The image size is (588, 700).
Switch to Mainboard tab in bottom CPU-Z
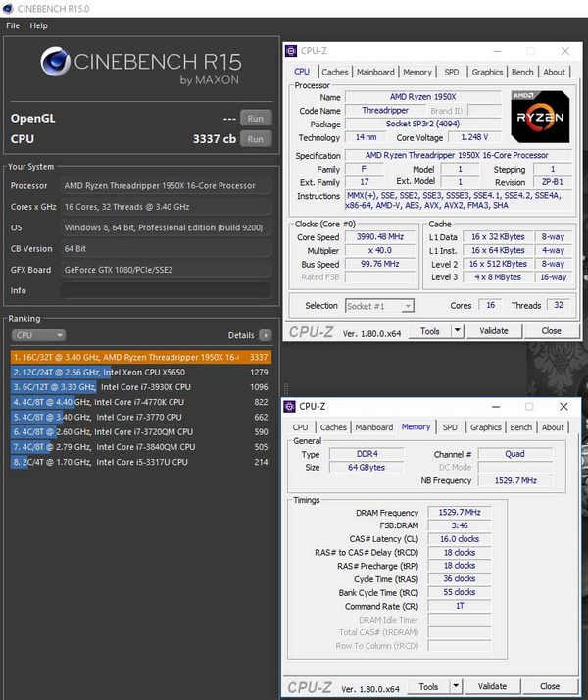click(x=373, y=427)
